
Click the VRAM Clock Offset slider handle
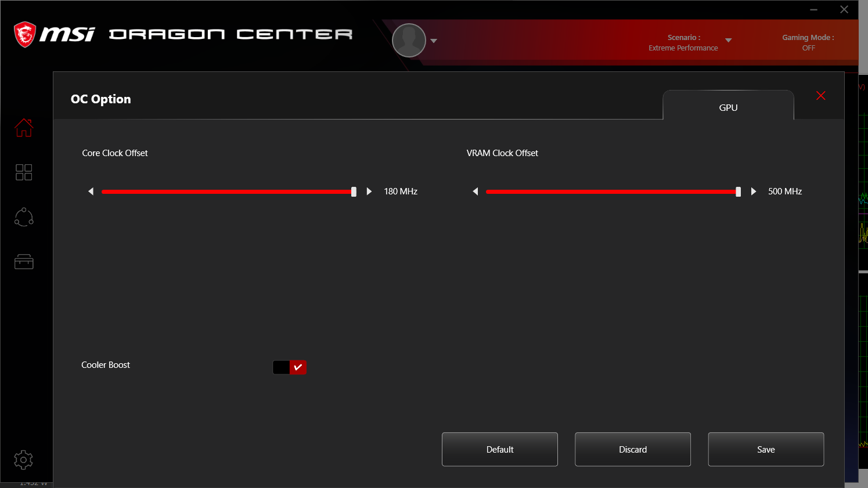click(x=738, y=191)
